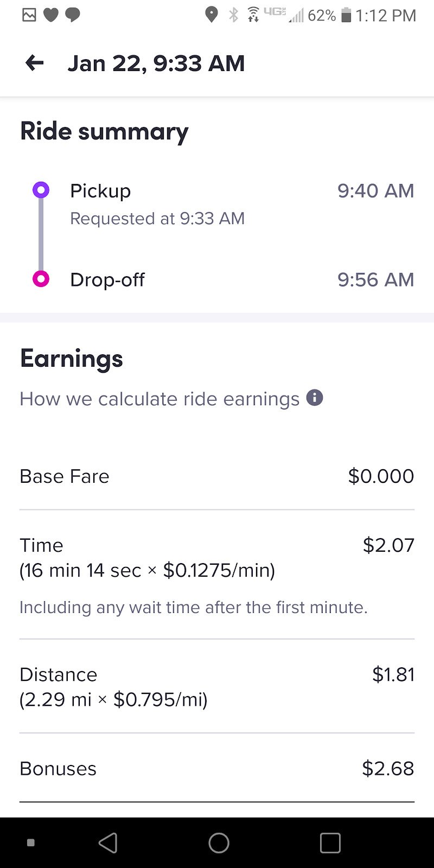This screenshot has width=434, height=868.
Task: Tap the Pickup time 9:40 AM
Action: (375, 191)
